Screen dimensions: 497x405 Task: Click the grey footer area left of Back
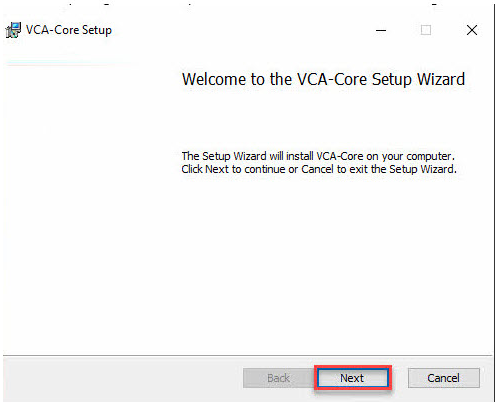[x=123, y=378]
